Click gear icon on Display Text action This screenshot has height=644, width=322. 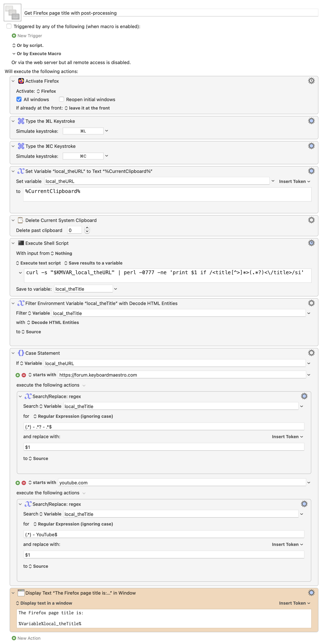(x=311, y=592)
